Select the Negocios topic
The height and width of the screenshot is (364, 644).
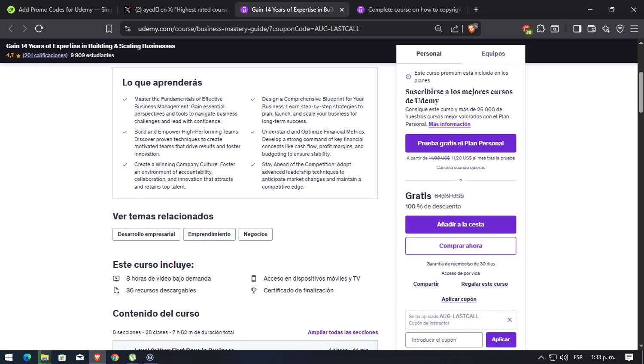255,234
